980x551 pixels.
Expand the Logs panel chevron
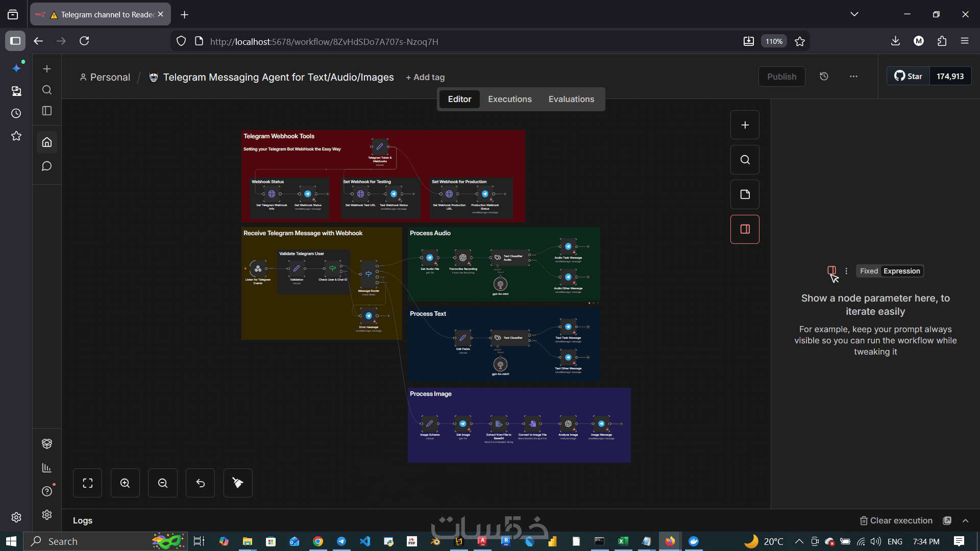(x=965, y=520)
